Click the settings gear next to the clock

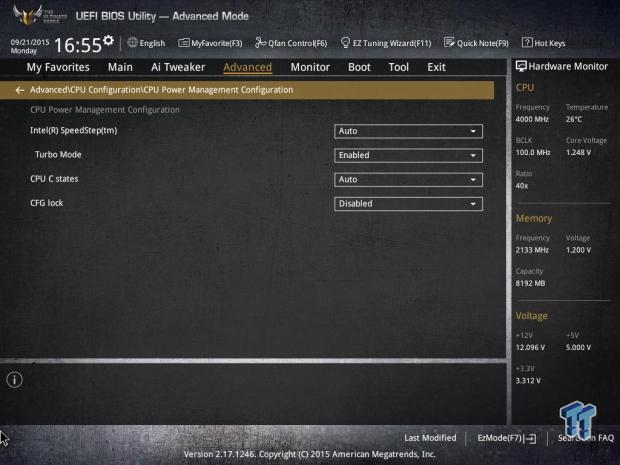coord(108,41)
